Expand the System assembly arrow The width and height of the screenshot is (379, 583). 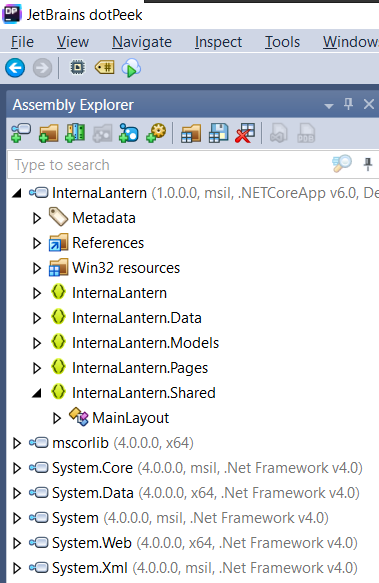pyautogui.click(x=17, y=518)
